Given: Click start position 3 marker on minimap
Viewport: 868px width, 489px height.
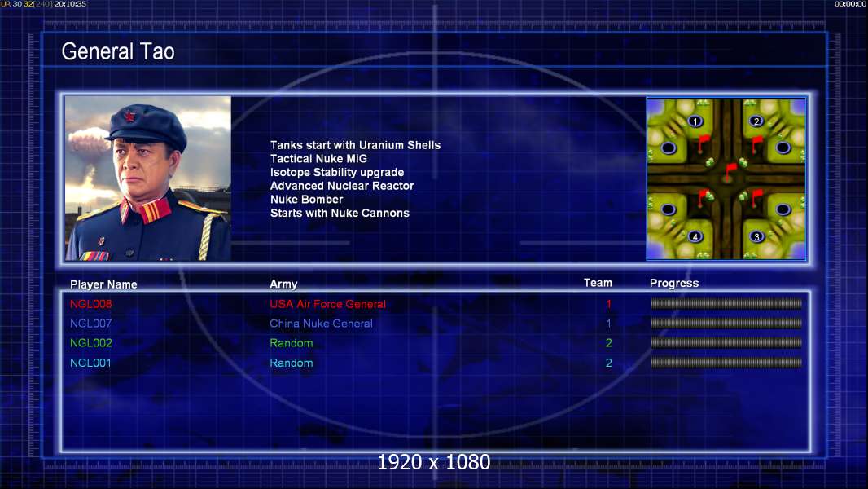Looking at the screenshot, I should [x=756, y=236].
